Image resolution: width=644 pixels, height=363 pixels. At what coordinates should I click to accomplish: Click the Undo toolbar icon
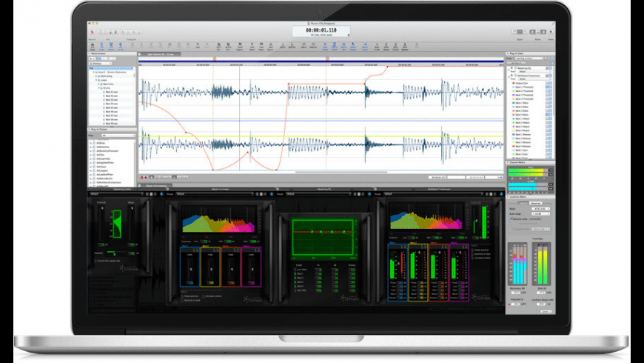point(198,46)
